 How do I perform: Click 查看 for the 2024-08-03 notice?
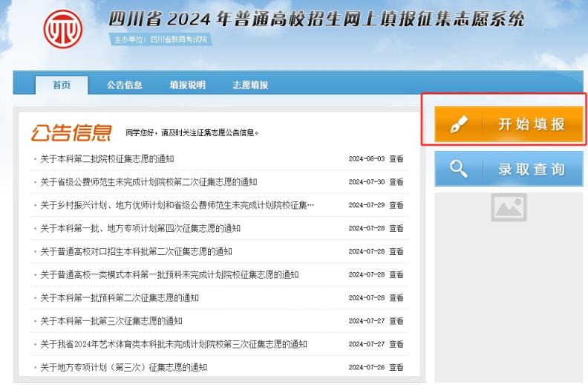coord(396,158)
